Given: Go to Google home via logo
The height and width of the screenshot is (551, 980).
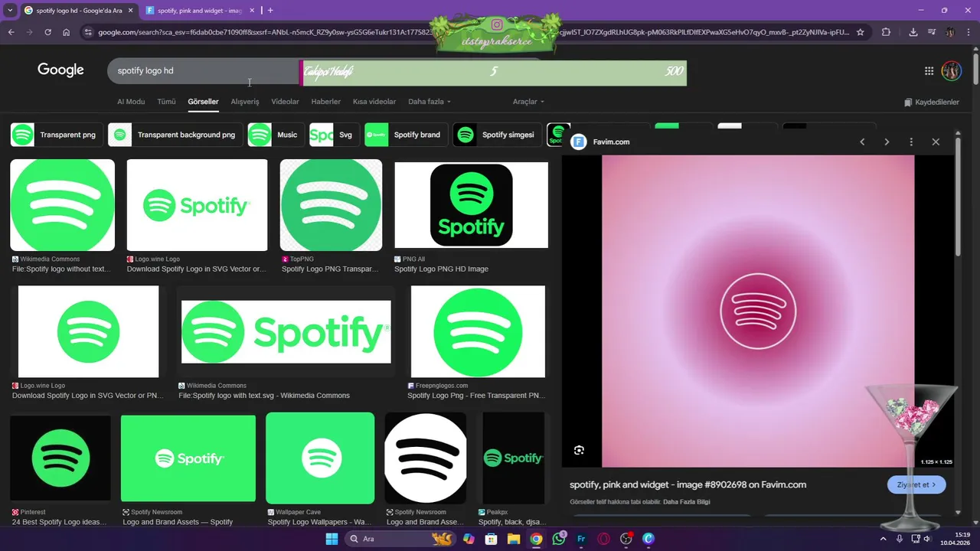Looking at the screenshot, I should point(60,70).
